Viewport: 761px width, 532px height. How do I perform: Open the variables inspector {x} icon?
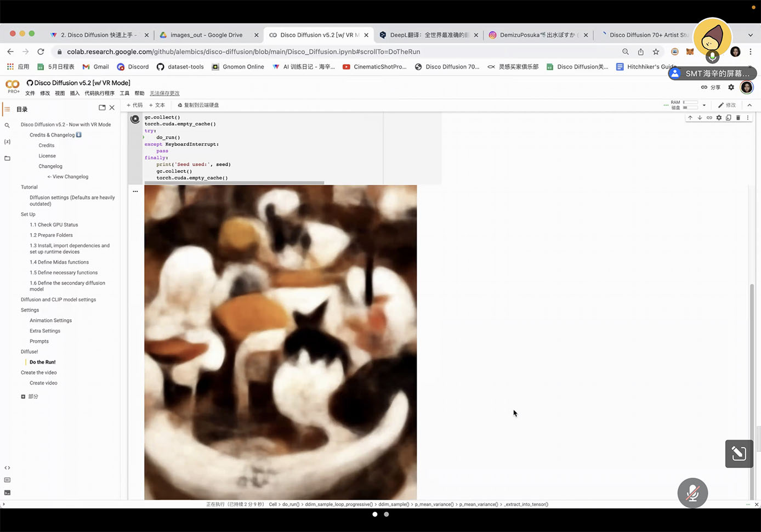[7, 142]
